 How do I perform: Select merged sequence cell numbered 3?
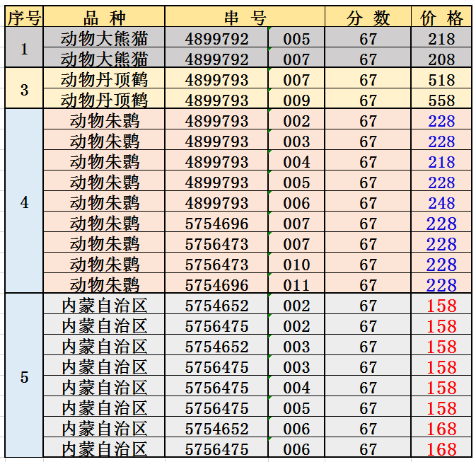point(24,90)
